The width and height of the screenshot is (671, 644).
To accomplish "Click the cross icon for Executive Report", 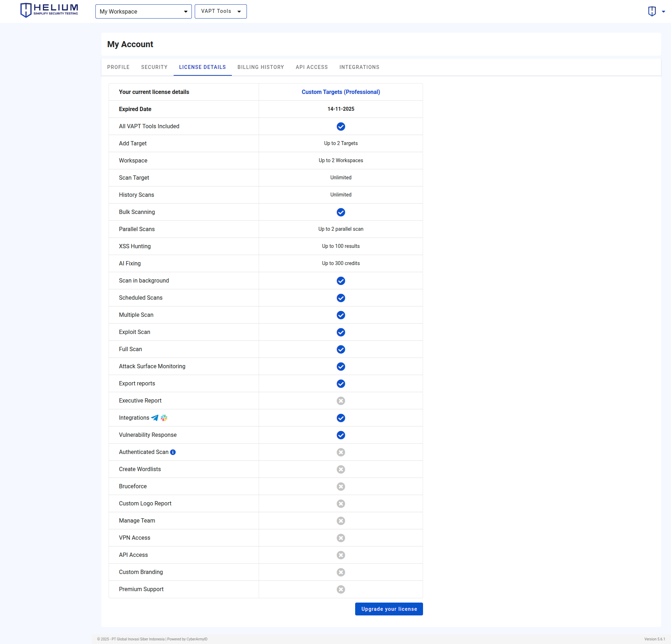I will [341, 401].
